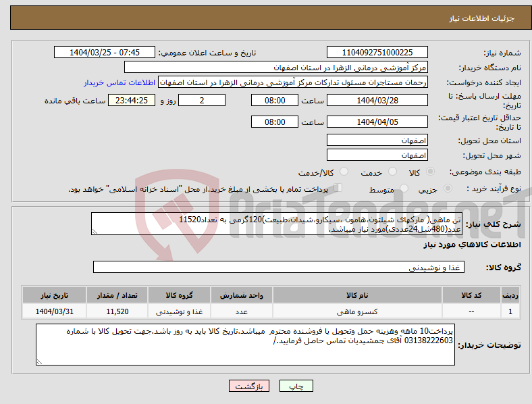Click the buyer organization name field
Viewport: 532px width, 404px height.
pyautogui.click(x=276, y=67)
